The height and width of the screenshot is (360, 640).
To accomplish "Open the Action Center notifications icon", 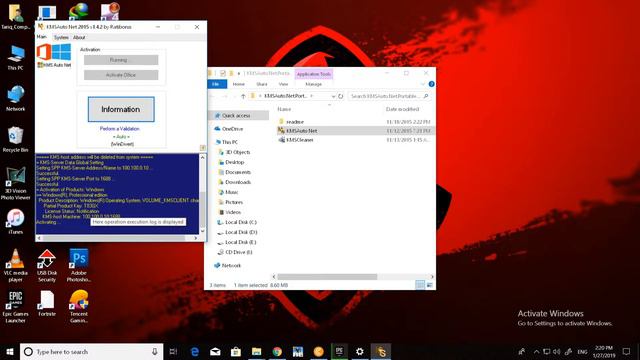I will [627, 351].
